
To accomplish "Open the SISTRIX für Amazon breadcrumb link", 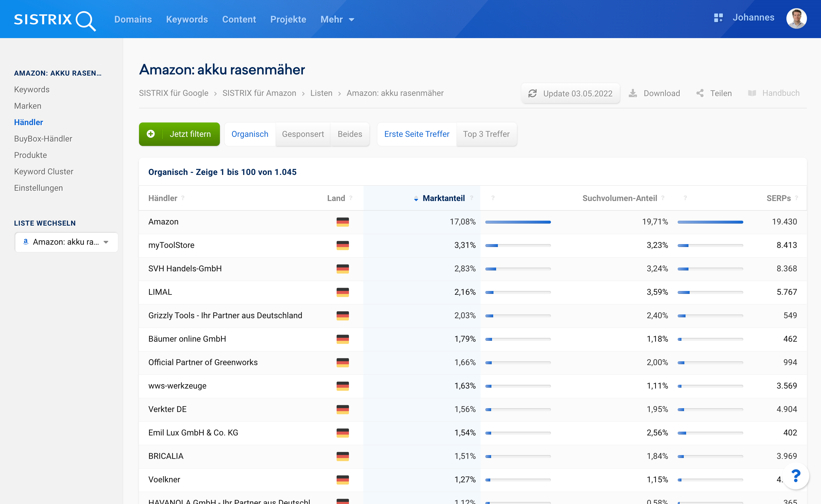I will (259, 93).
